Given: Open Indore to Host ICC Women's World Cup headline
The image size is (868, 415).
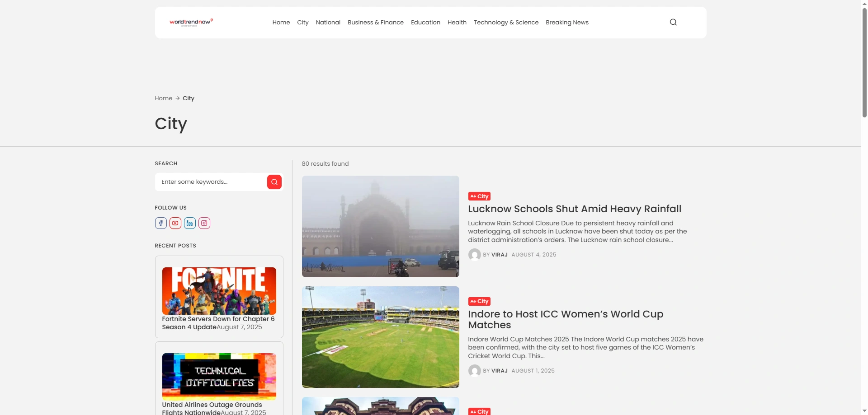Looking at the screenshot, I should 566,320.
